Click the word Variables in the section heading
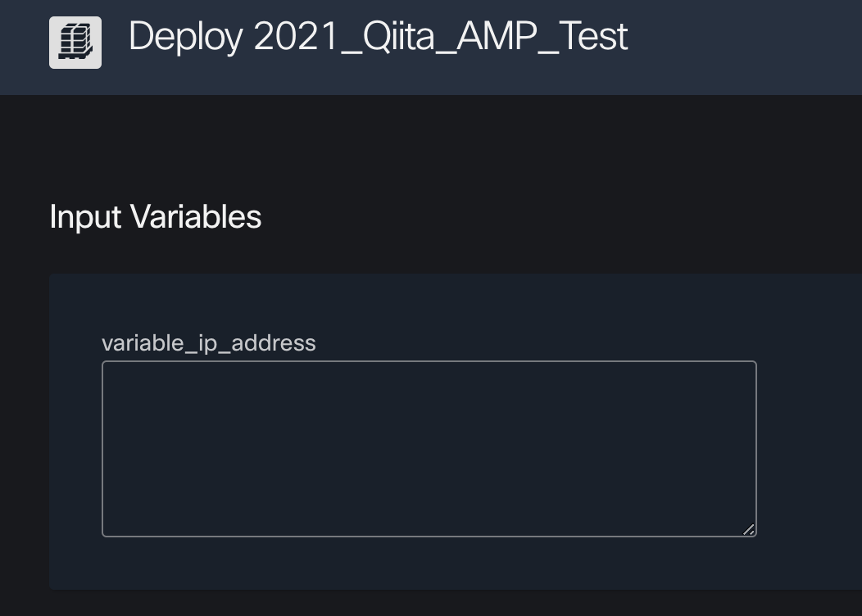 196,216
